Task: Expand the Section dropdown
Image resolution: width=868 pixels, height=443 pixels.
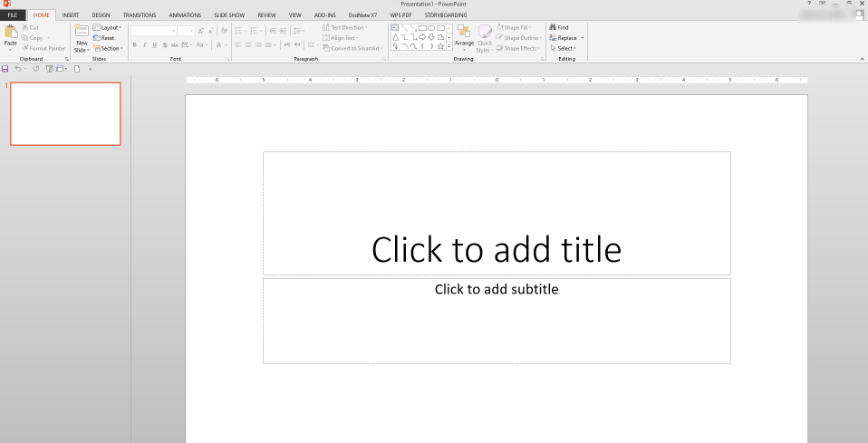Action: coord(108,48)
